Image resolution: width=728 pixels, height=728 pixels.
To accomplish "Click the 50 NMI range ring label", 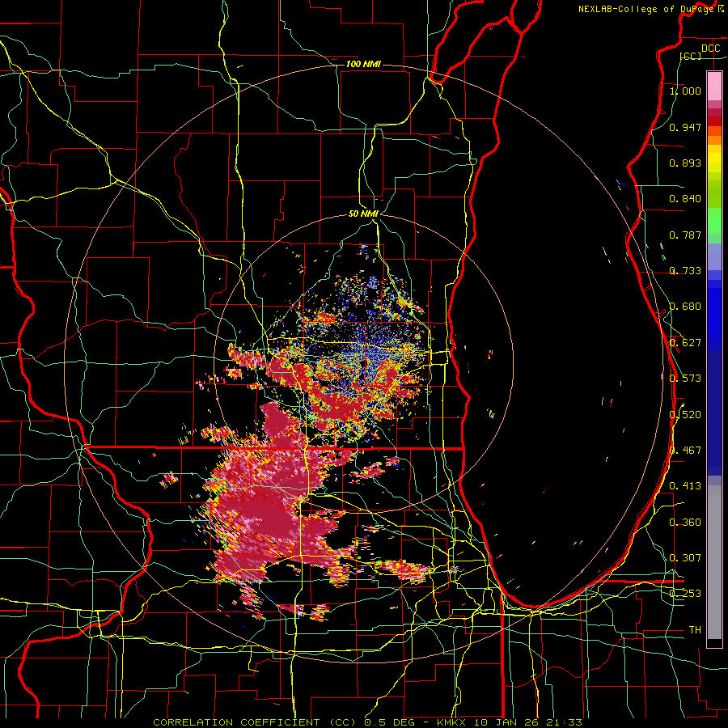I will point(363,214).
